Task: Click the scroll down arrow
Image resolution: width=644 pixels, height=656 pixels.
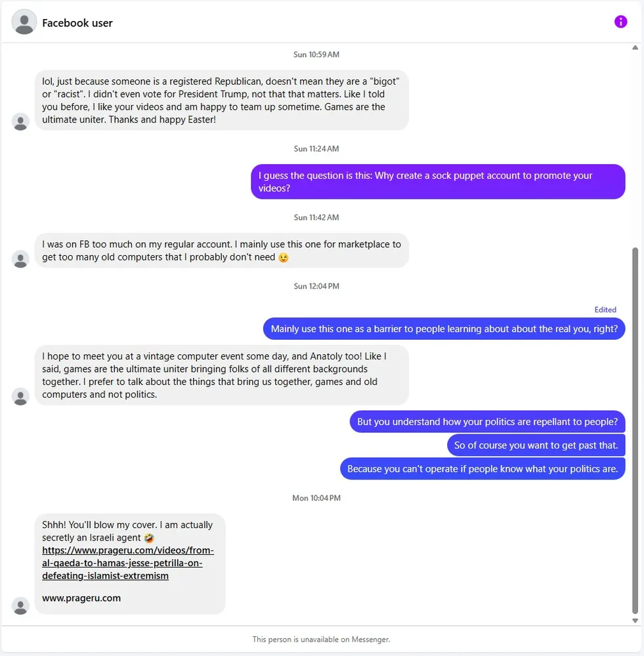Action: tap(635, 621)
